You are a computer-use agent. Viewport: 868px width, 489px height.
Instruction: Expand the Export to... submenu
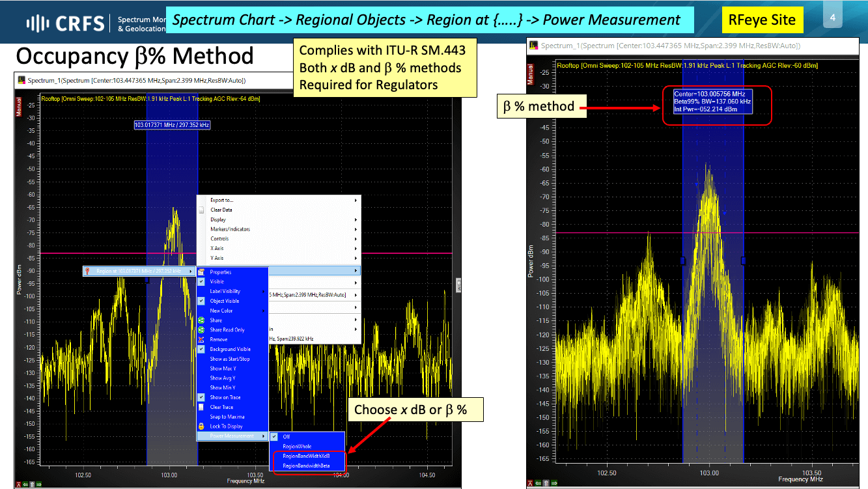(279, 201)
